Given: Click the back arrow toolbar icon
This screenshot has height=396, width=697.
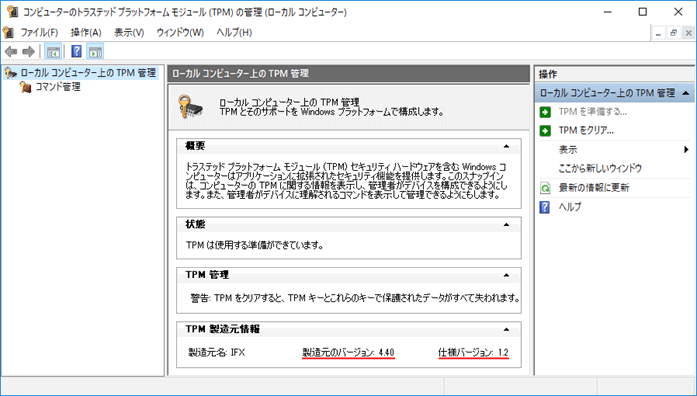Looking at the screenshot, I should tap(11, 52).
